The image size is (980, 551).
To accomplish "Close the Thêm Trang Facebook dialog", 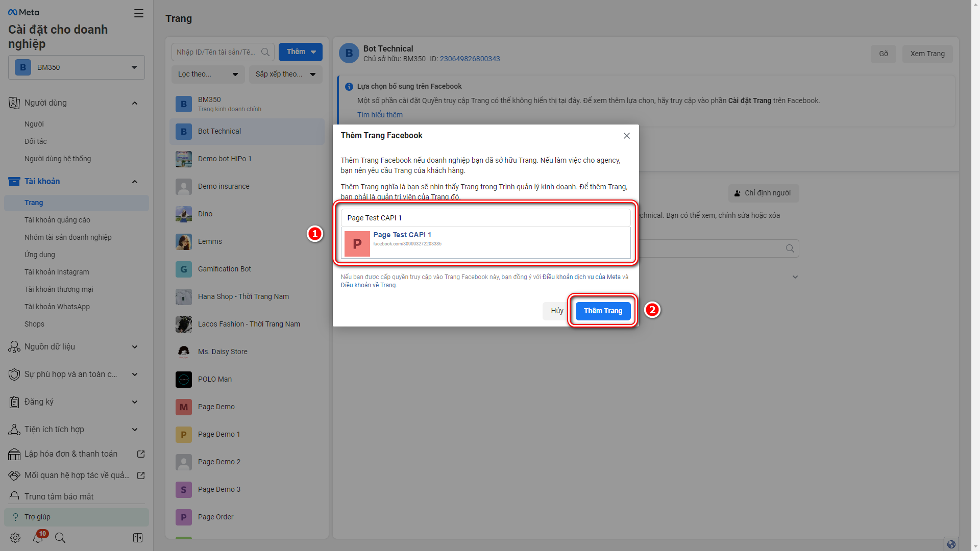I will [626, 136].
